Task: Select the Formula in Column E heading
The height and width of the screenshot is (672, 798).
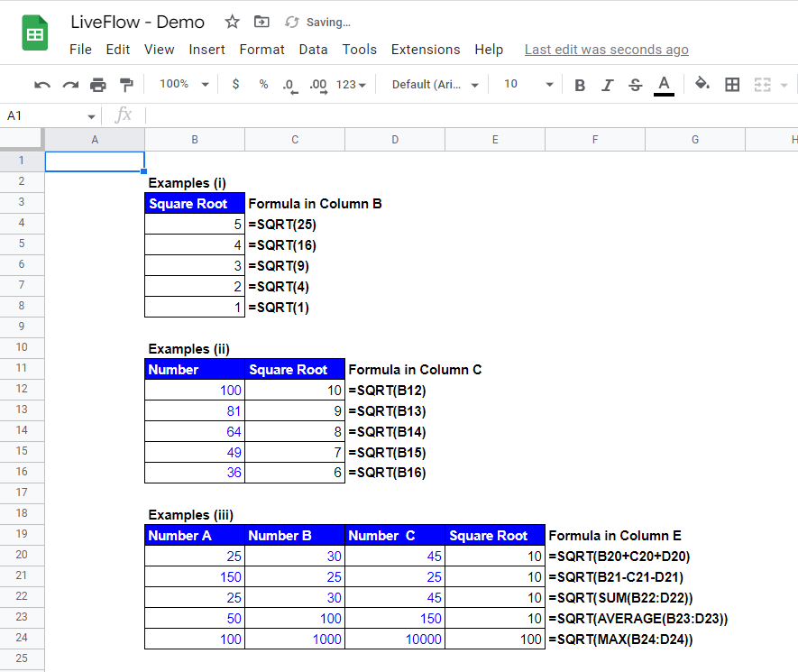Action: (614, 536)
